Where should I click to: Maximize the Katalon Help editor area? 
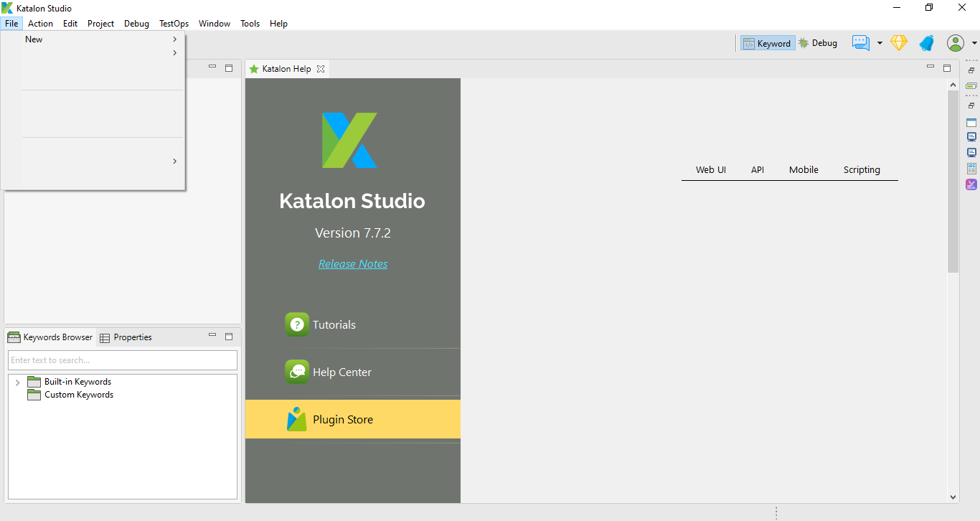pos(947,68)
